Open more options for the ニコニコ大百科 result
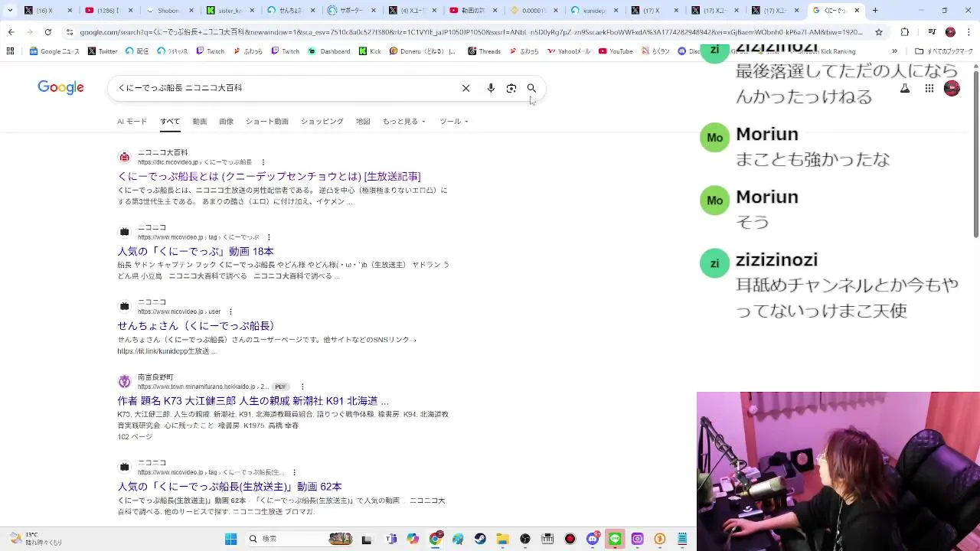The image size is (980, 551). [263, 162]
